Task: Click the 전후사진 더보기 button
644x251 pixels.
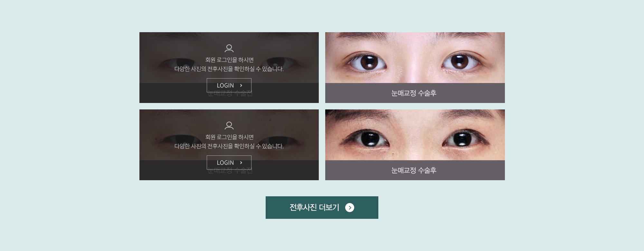Action: pos(322,208)
